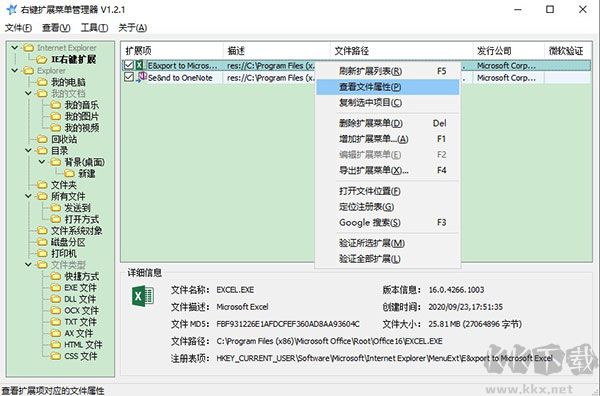Choose 导出扩展菜单(X)... from context menu

[x=388, y=170]
